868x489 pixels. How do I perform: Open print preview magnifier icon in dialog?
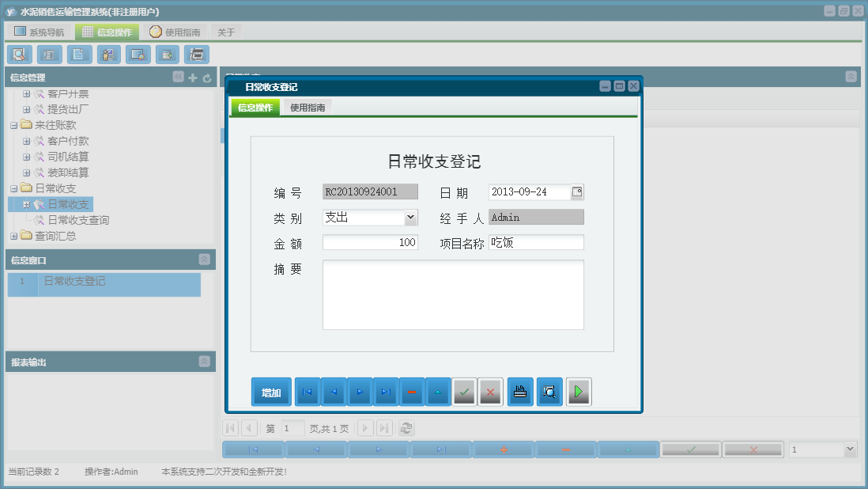549,392
